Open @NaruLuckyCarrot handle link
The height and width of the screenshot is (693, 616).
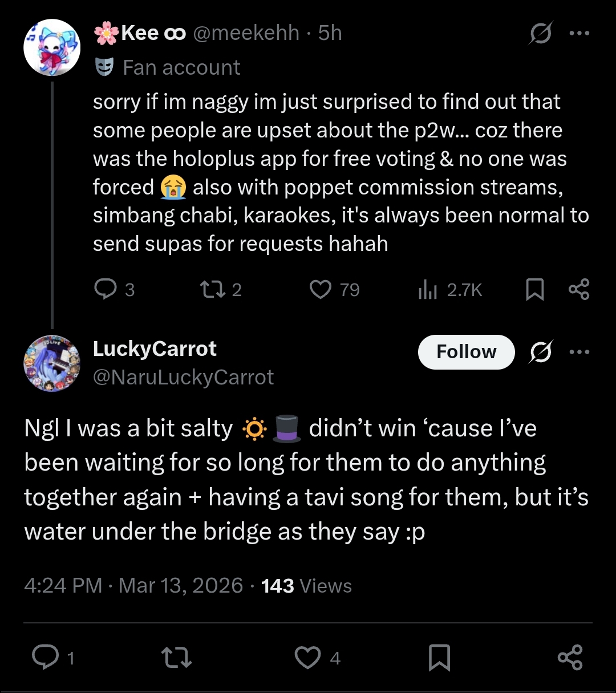(x=183, y=377)
